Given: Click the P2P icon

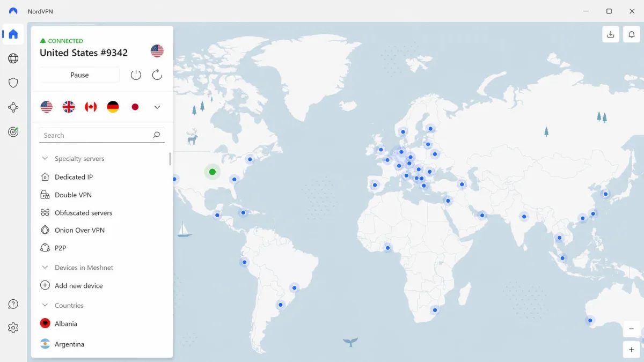Looking at the screenshot, I should [x=45, y=248].
